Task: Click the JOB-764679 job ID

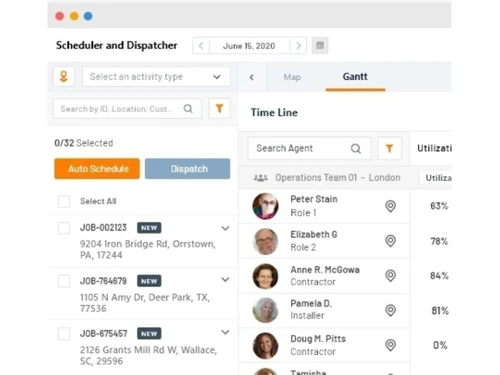Action: [103, 281]
